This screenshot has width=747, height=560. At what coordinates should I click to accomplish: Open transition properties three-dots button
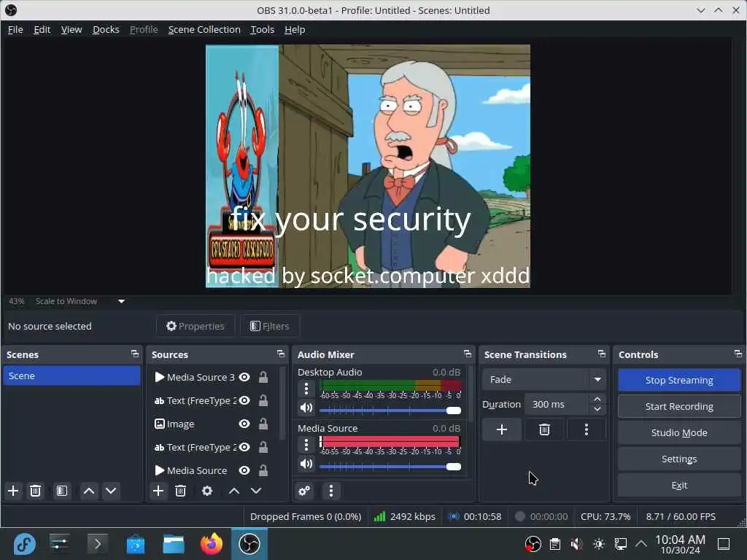pyautogui.click(x=587, y=429)
